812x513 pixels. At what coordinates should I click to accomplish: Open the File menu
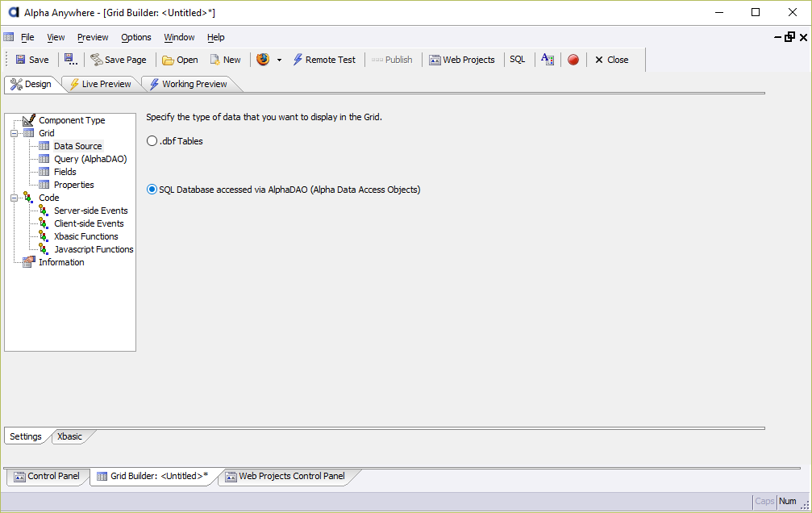(x=27, y=37)
